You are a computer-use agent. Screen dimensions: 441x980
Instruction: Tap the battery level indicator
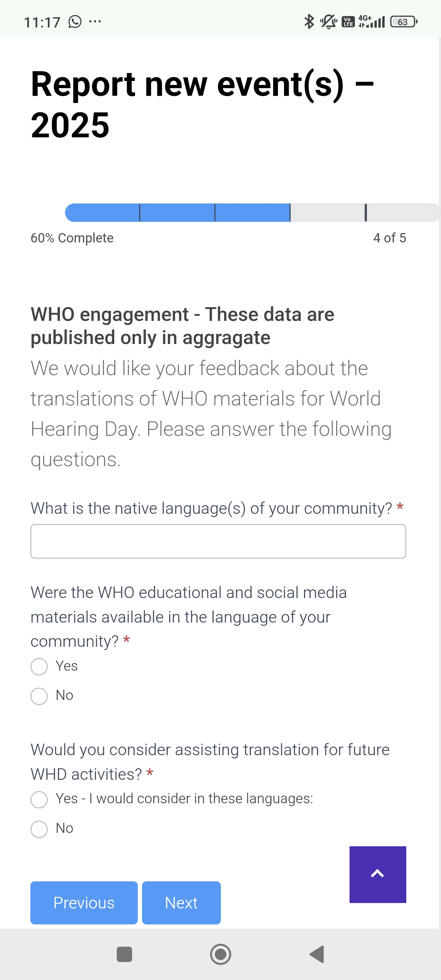[404, 22]
